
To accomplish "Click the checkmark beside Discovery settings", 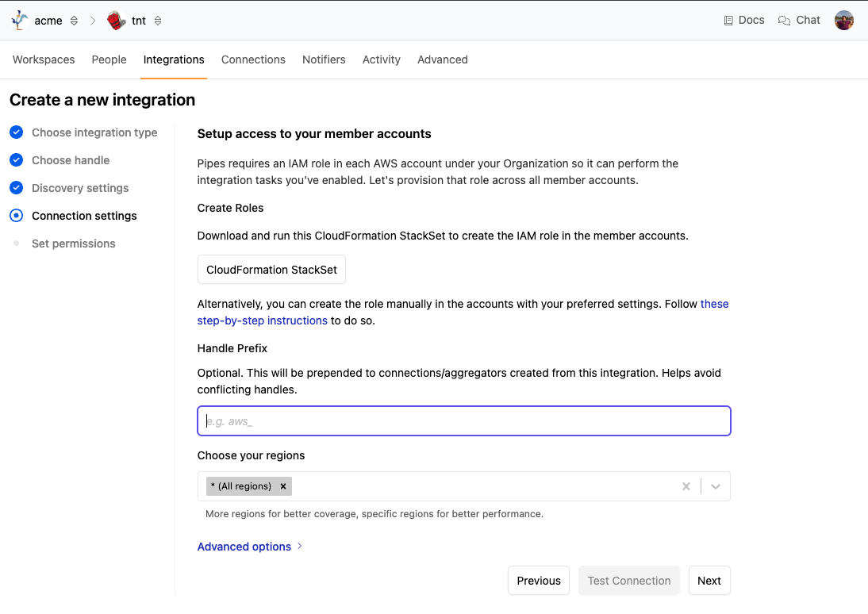I will coord(16,188).
